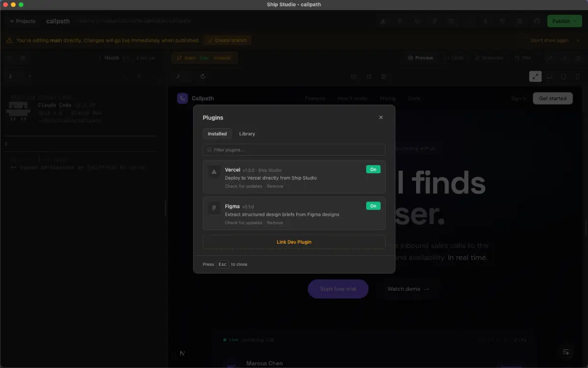The height and width of the screenshot is (368, 588).
Task: Remove the Figma plugin
Action: point(275,223)
